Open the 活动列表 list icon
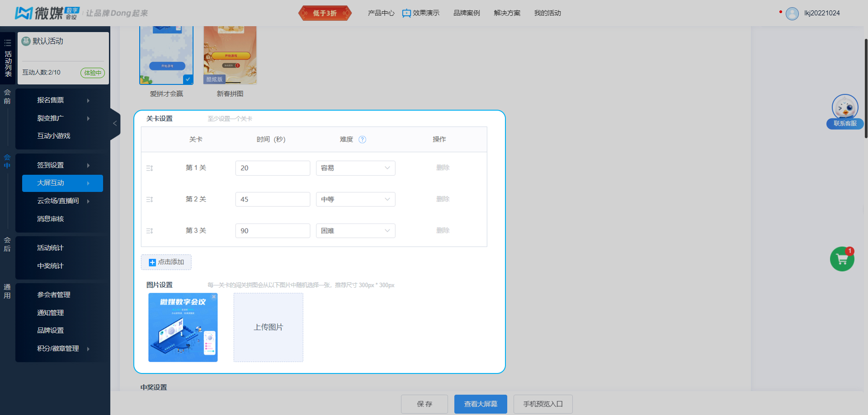 point(8,43)
